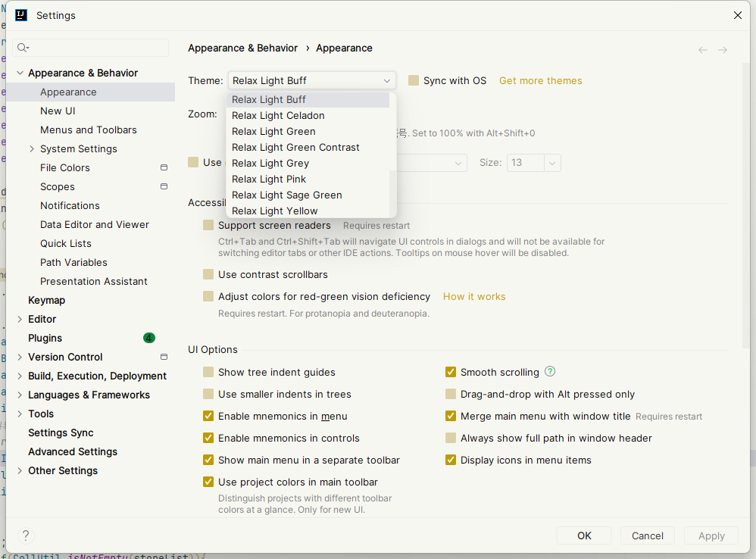The image size is (756, 559).
Task: Click the back navigation arrow
Action: pos(703,50)
